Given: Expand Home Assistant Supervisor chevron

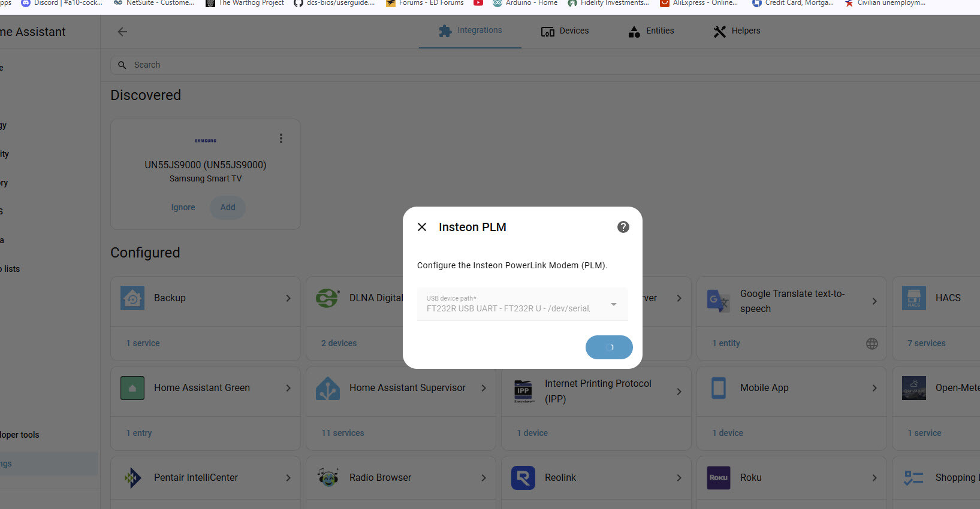Looking at the screenshot, I should pos(484,388).
